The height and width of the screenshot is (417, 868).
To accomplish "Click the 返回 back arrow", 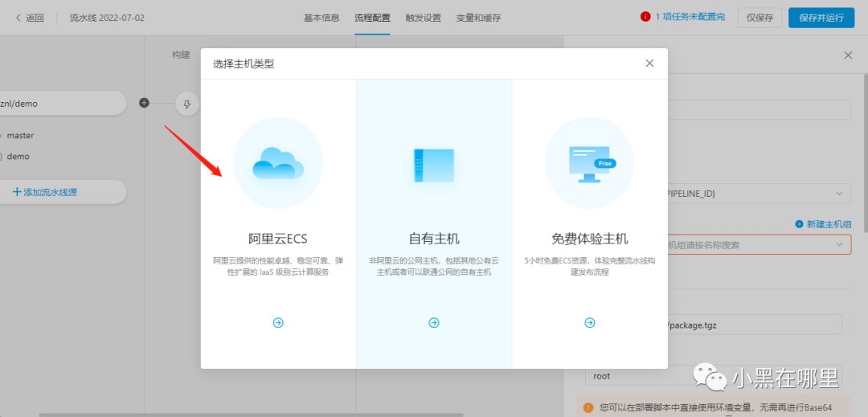I will tap(18, 18).
